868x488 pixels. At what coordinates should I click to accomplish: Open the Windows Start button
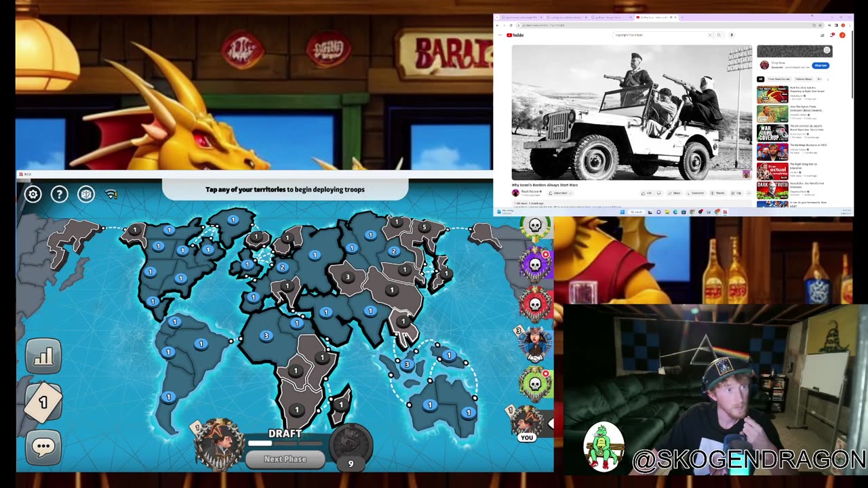click(x=622, y=212)
